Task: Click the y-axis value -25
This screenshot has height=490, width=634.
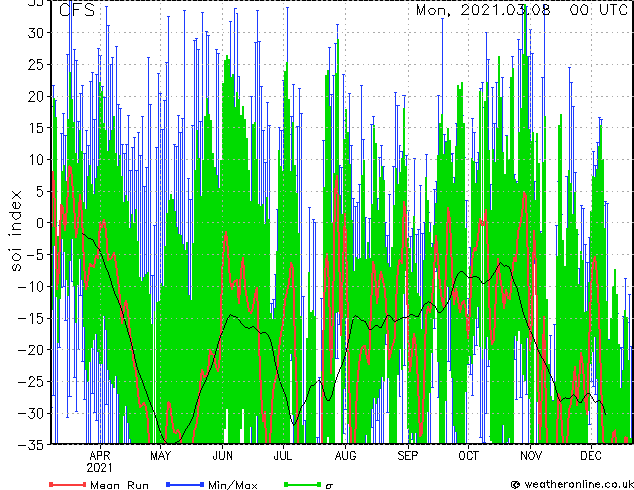Action: tap(32, 382)
